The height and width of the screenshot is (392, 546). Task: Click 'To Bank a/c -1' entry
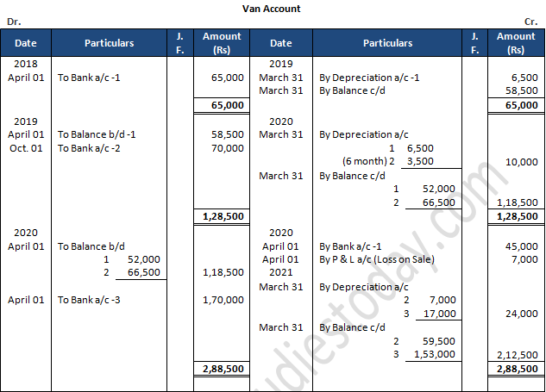(x=89, y=78)
